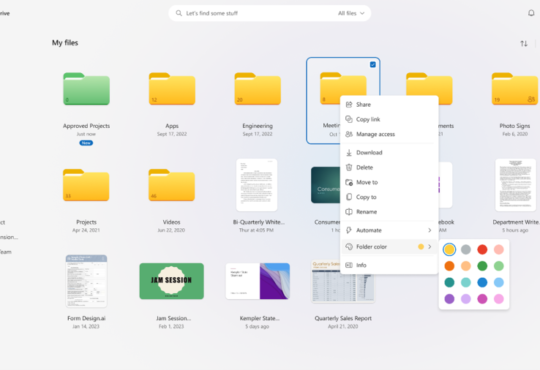Viewport: 540px width, 370px height.
Task: Select Download from context menu
Action: pyautogui.click(x=389, y=152)
